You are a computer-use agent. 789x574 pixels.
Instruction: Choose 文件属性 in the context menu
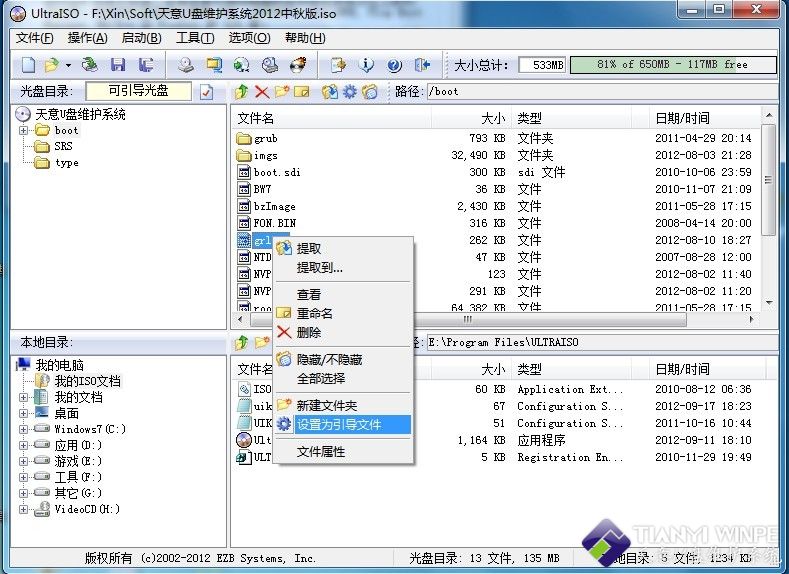tap(343, 452)
